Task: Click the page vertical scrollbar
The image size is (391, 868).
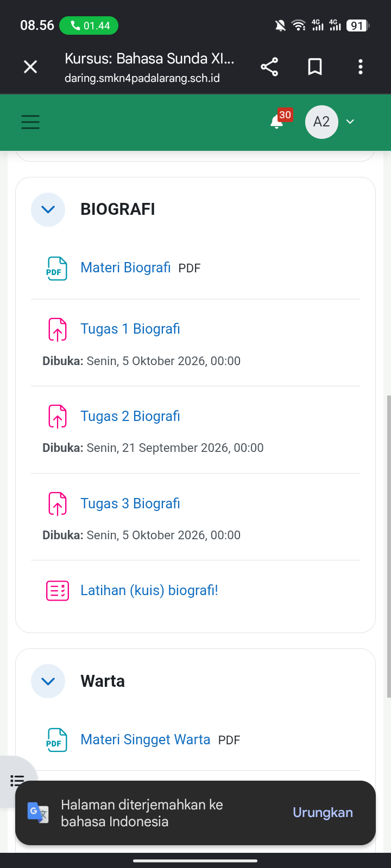Action: pos(388,546)
